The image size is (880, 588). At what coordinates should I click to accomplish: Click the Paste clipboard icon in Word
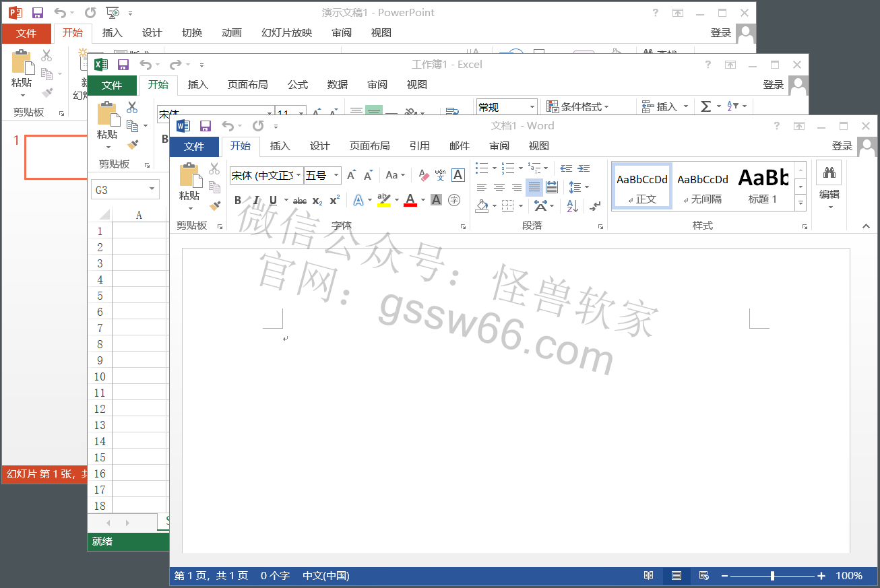click(x=189, y=175)
